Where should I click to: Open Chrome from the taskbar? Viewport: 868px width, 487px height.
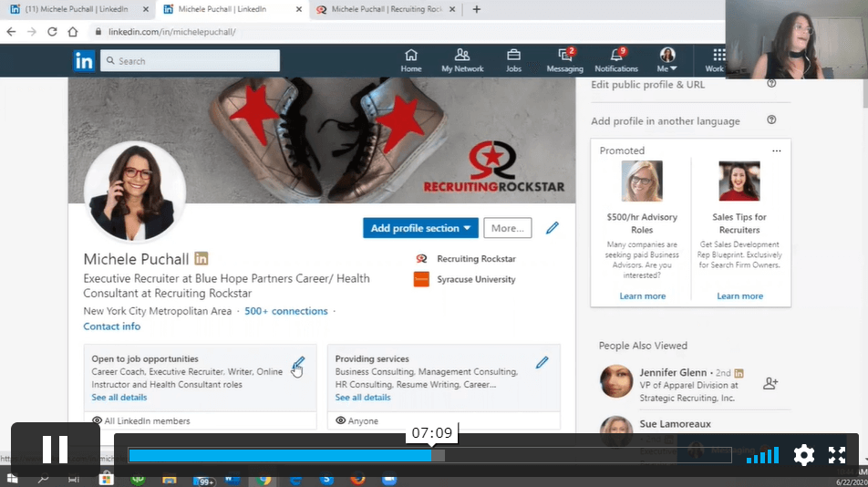point(264,480)
